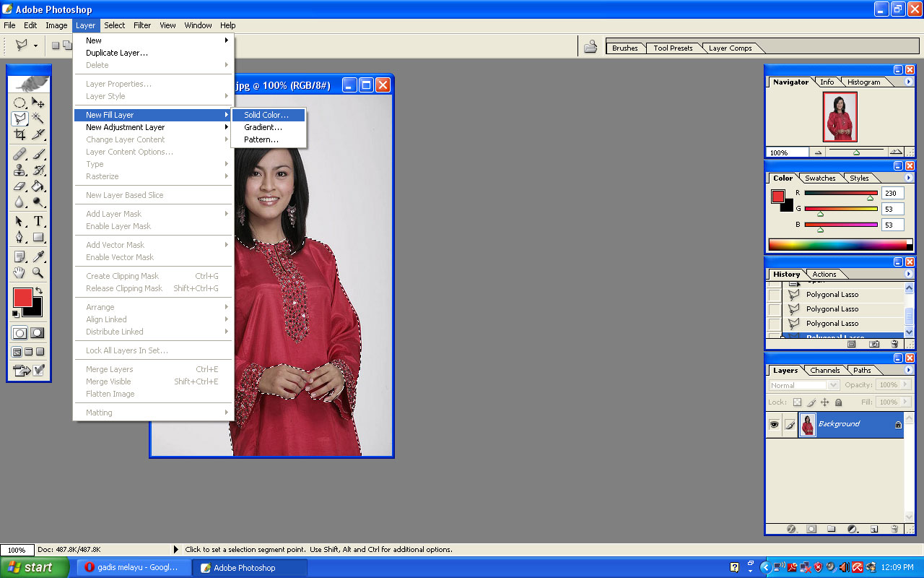
Task: Toggle lock all padlock in Layers panel
Action: point(838,402)
